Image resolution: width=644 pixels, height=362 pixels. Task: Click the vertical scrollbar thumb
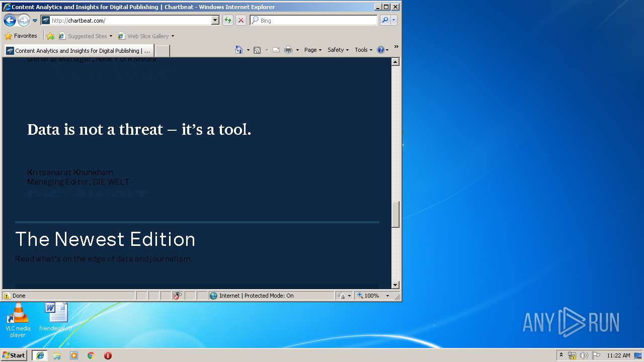pos(395,215)
